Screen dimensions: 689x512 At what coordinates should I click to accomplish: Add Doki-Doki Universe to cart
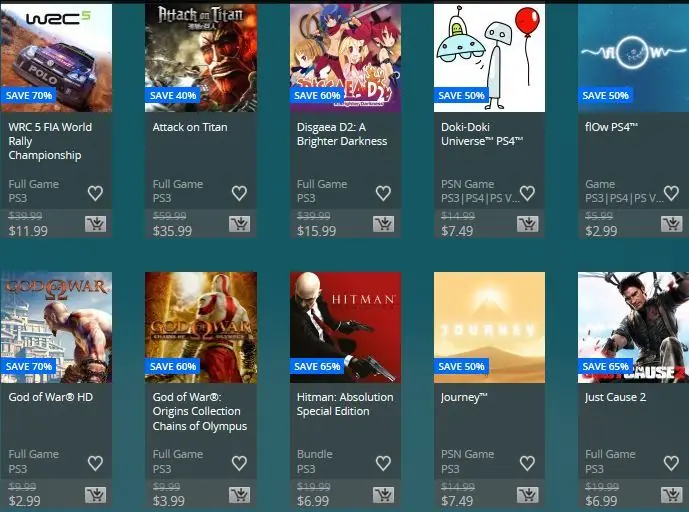[528, 224]
